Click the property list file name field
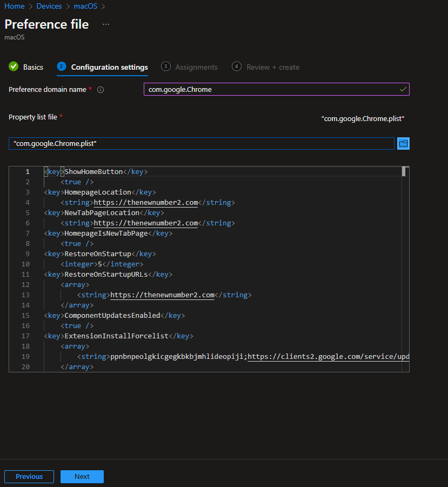 tap(202, 143)
